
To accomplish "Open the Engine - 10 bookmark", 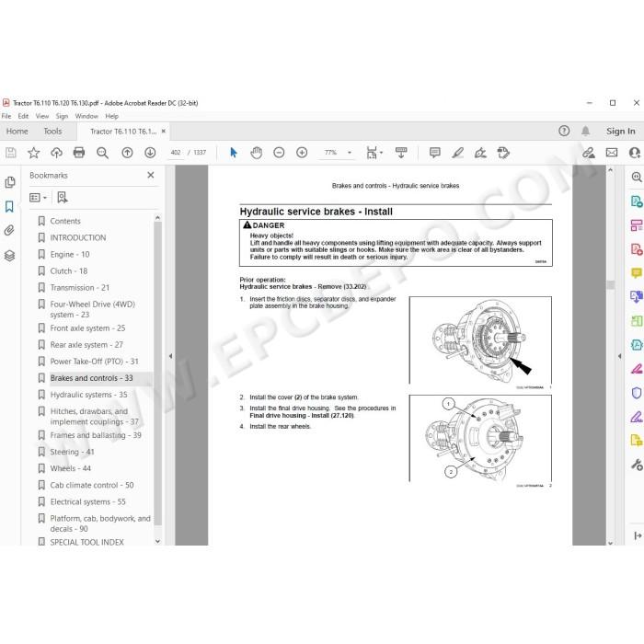I will click(x=70, y=254).
